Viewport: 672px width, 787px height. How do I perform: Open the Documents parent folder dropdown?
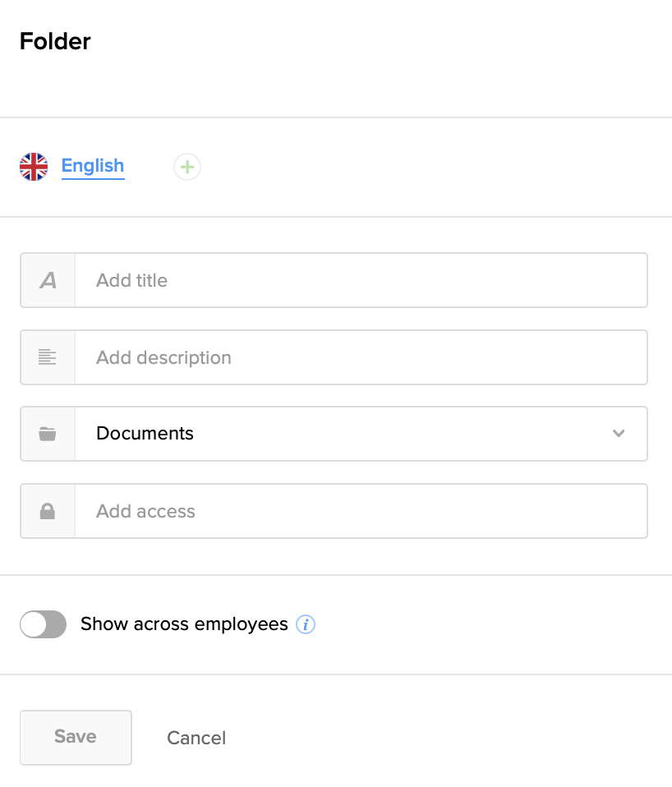pyautogui.click(x=345, y=434)
